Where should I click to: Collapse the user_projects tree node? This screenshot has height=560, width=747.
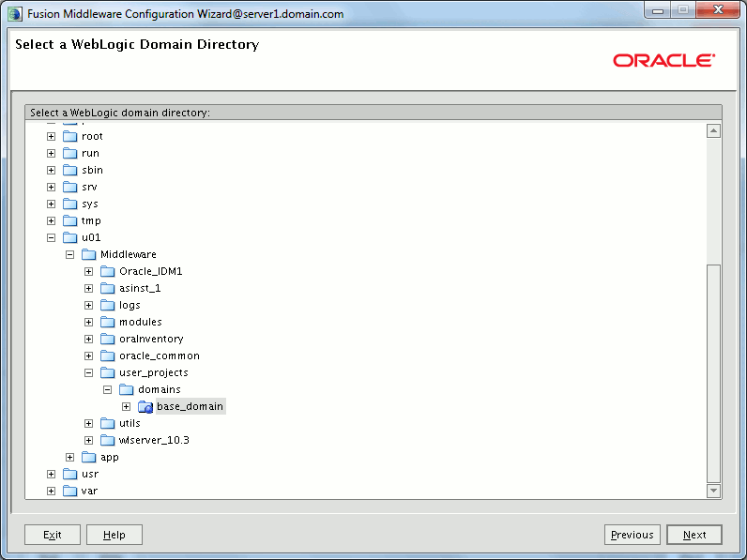click(x=88, y=372)
